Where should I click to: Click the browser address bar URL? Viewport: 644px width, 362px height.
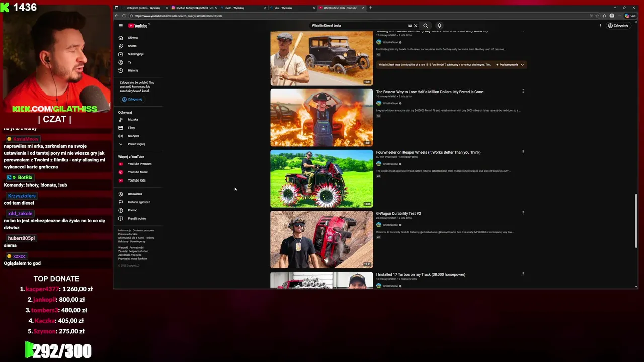pos(179,16)
